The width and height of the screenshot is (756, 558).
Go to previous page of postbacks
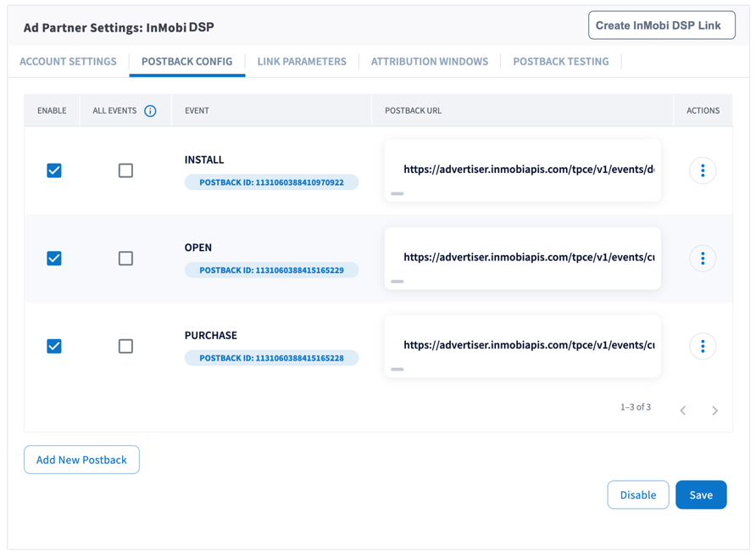click(683, 410)
